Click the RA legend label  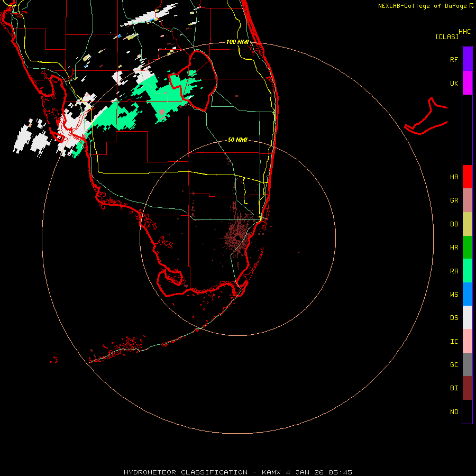click(454, 271)
